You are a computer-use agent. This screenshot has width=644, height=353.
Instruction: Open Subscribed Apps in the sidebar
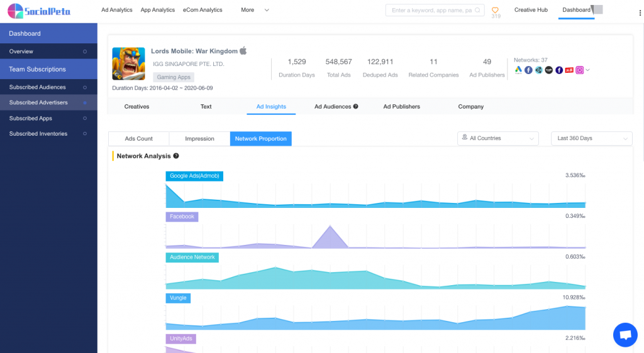click(48, 118)
